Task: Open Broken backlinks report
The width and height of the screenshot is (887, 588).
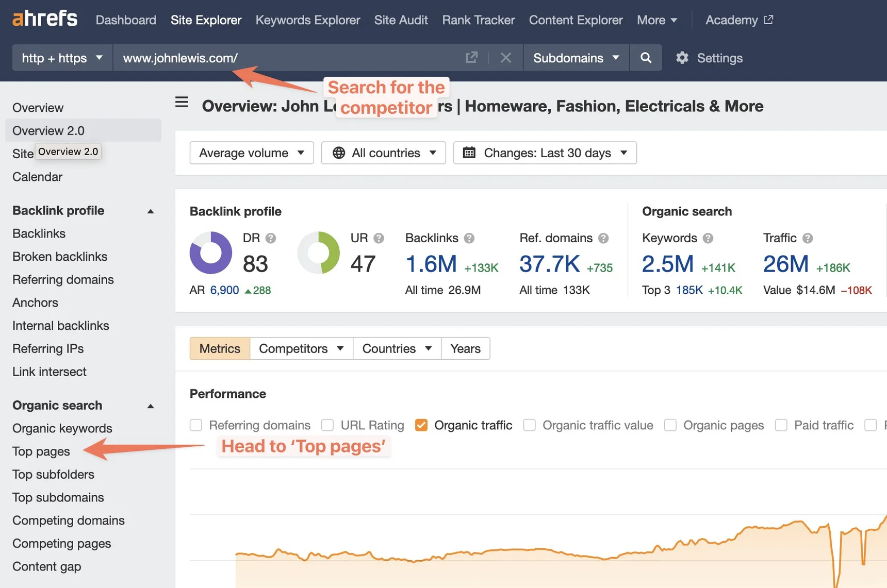Action: 60,257
